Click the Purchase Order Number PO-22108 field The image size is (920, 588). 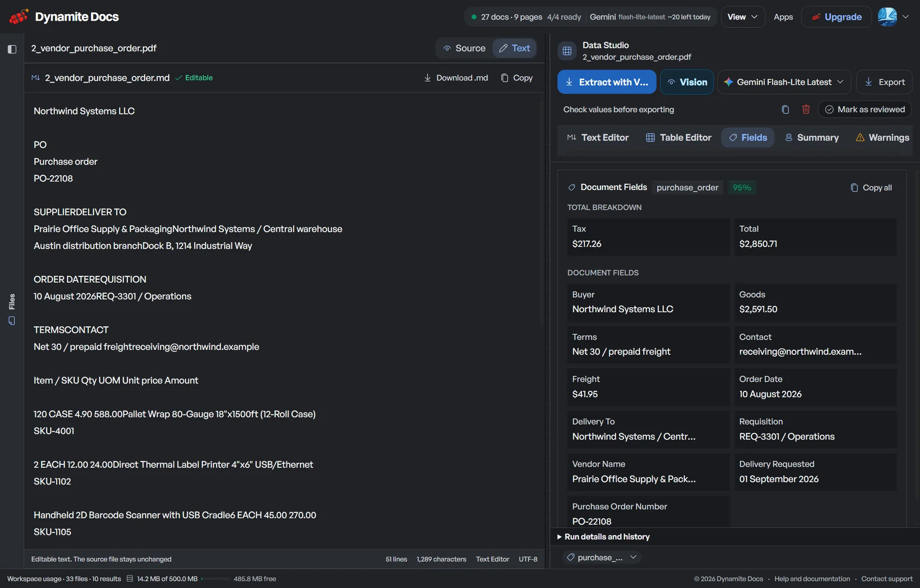648,512
